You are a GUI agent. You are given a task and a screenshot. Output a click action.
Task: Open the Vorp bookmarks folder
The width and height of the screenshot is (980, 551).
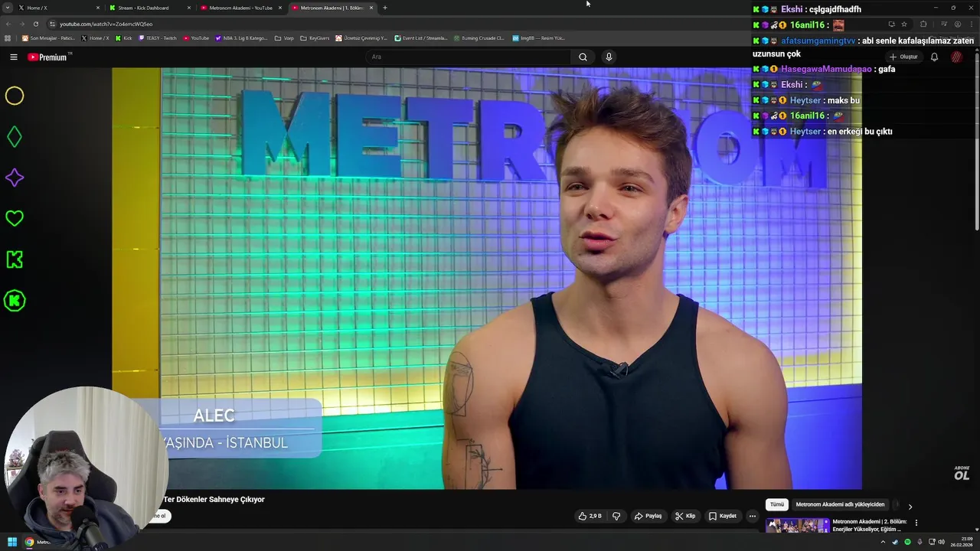[284, 37]
